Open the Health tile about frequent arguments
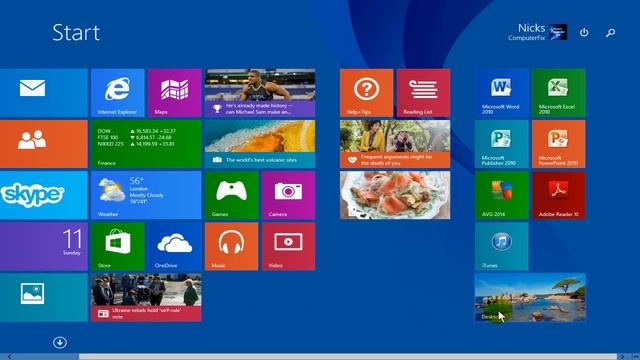The height and width of the screenshot is (360, 640). tap(395, 144)
